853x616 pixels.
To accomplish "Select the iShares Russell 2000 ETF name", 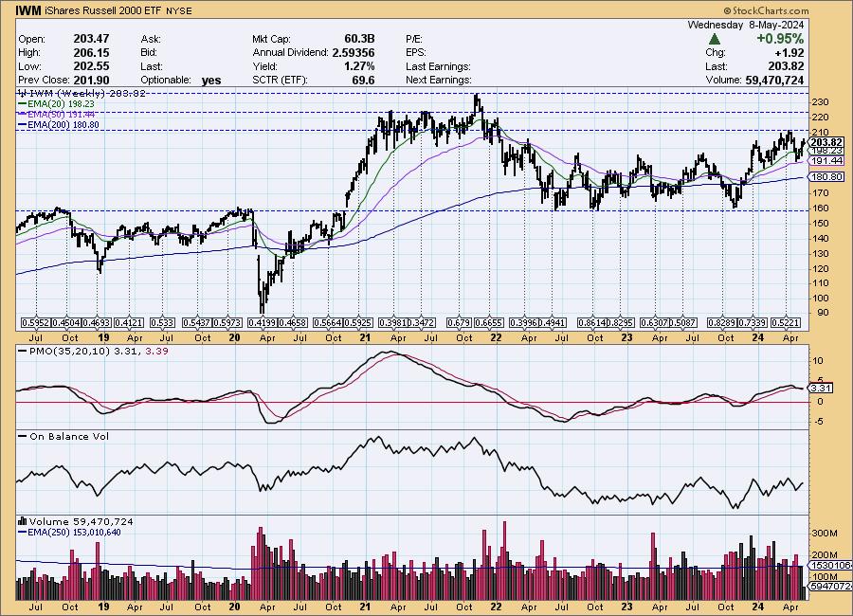I will click(103, 10).
